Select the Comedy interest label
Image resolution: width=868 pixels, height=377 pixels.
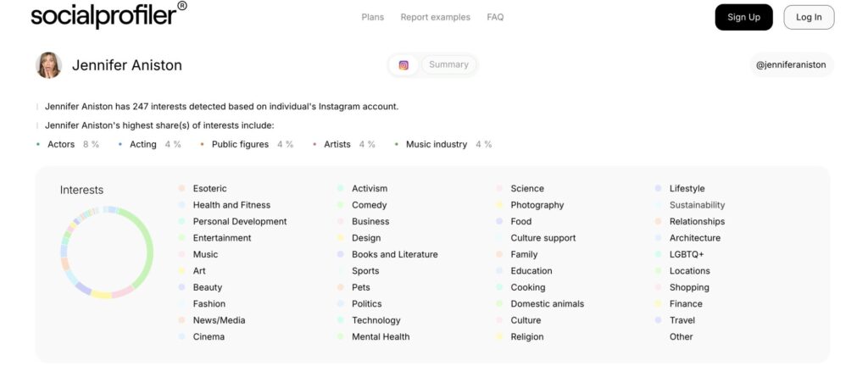(369, 205)
